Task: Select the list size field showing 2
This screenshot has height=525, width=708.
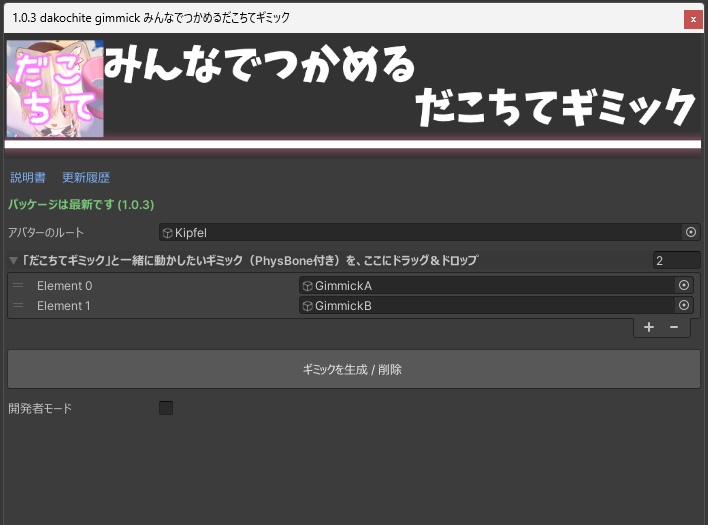Action: [x=676, y=260]
